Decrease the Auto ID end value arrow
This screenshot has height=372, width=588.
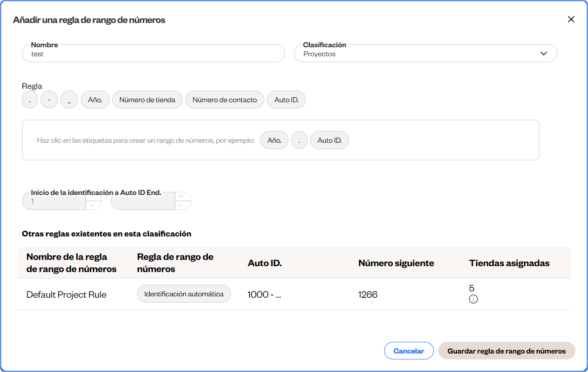pyautogui.click(x=181, y=205)
